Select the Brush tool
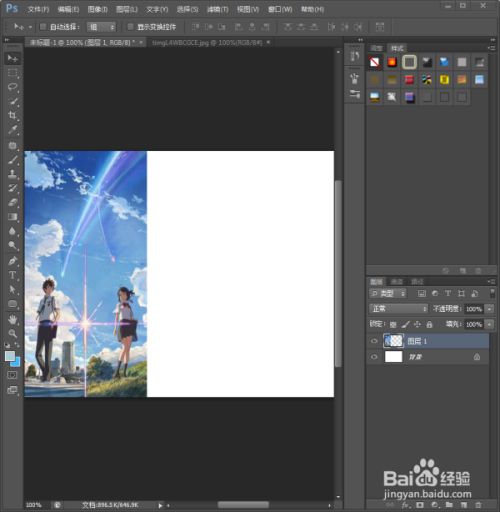Image resolution: width=500 pixels, height=512 pixels. (12, 160)
